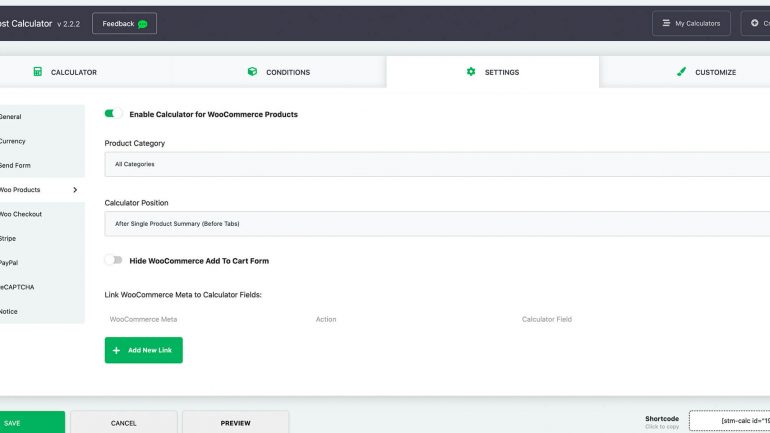Click the Action column header
This screenshot has width=770, height=433.
(x=326, y=319)
